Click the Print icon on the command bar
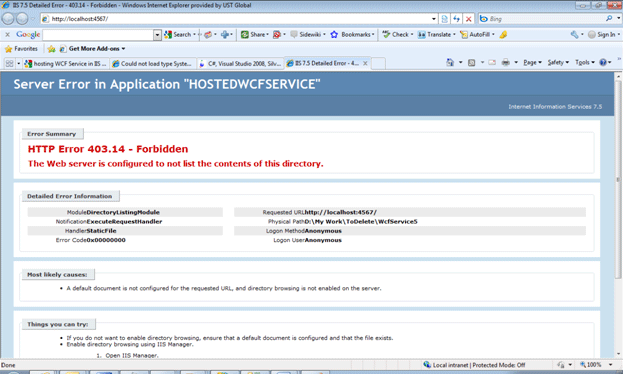 [505, 62]
